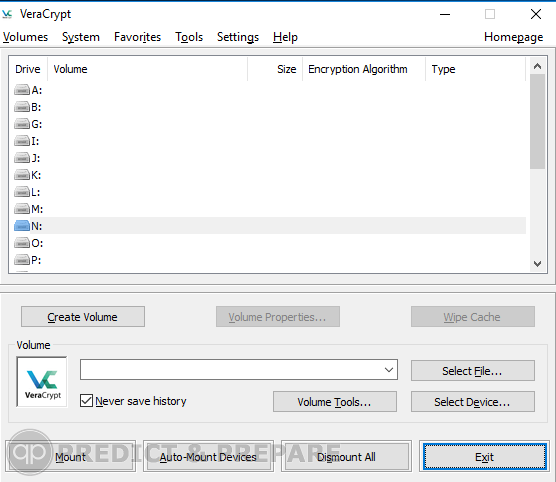Screen dimensions: 556x482
Task: Toggle Never save history checkbox
Action: (x=86, y=401)
